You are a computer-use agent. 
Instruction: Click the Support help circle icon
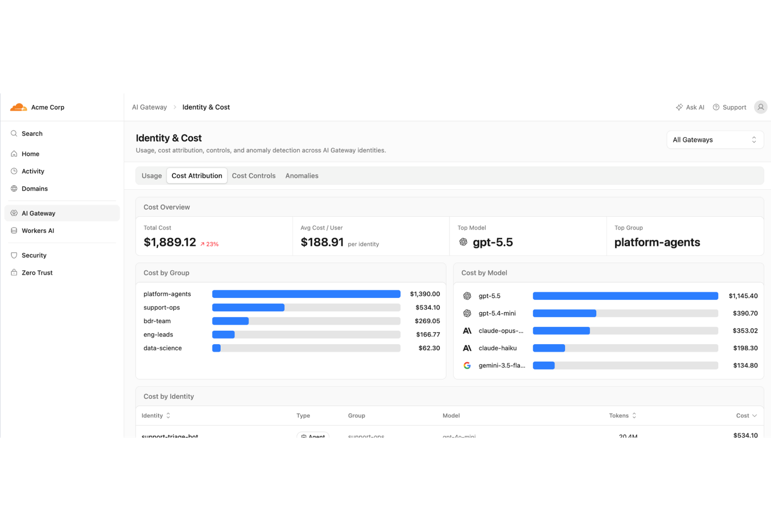(716, 107)
